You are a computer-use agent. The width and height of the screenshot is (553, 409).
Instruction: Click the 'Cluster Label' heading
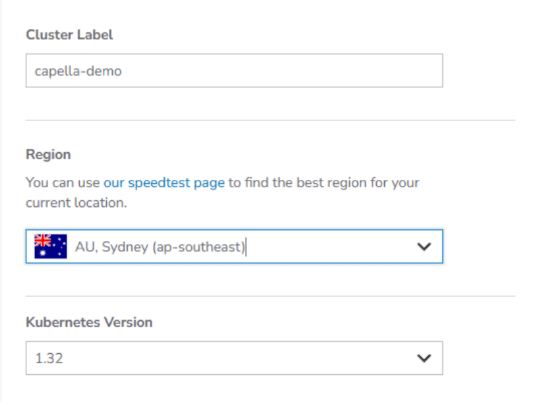[69, 35]
